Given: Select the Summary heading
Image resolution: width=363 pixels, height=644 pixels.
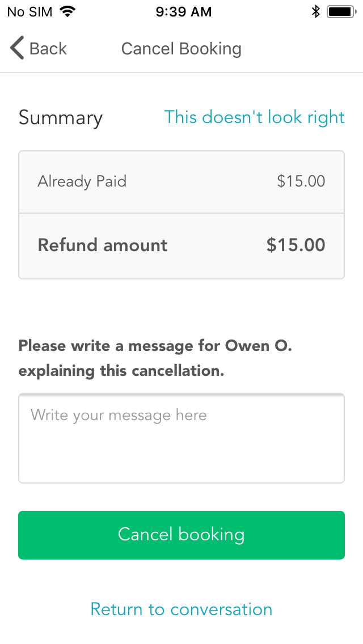Looking at the screenshot, I should pyautogui.click(x=60, y=117).
